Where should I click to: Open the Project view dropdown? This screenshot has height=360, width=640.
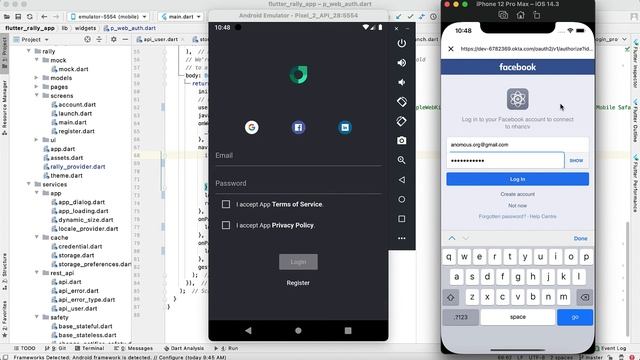click(x=31, y=40)
